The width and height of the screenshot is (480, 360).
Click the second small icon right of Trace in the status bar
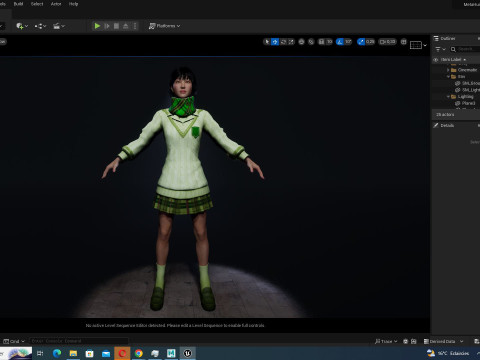click(x=414, y=341)
